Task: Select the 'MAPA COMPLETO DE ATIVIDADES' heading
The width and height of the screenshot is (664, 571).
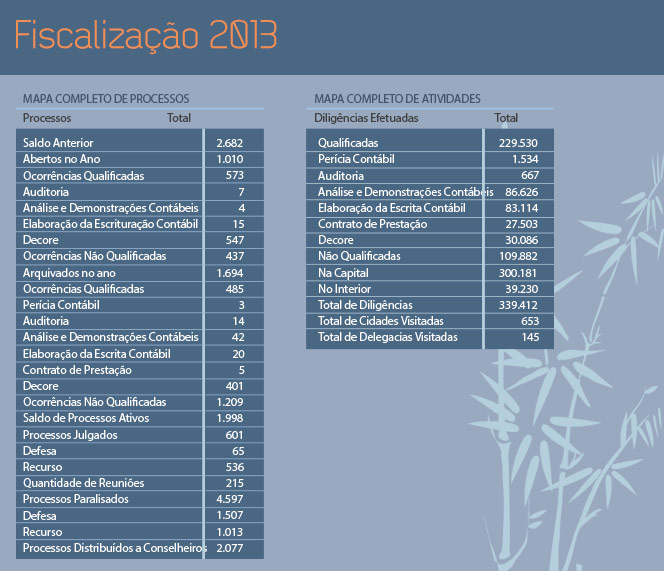Action: tap(397, 99)
